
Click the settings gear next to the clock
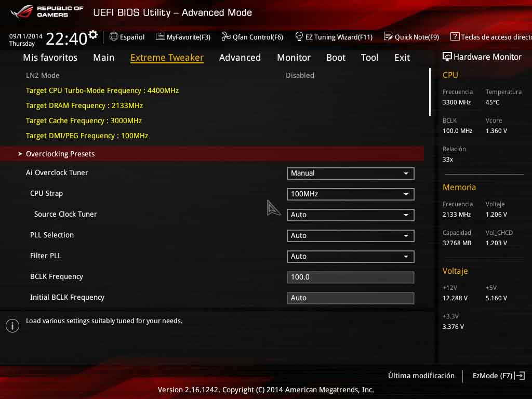point(93,34)
